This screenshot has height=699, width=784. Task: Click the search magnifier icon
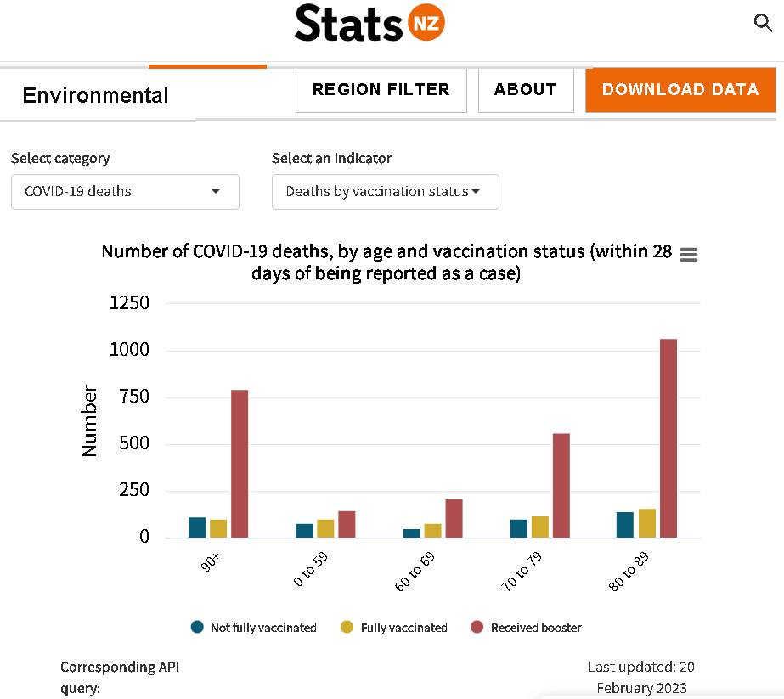(763, 23)
